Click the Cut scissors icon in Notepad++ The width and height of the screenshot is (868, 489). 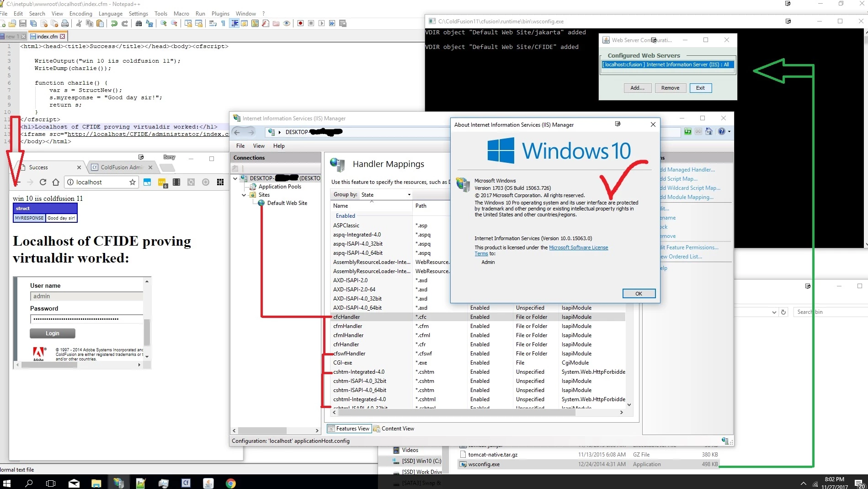tap(79, 23)
